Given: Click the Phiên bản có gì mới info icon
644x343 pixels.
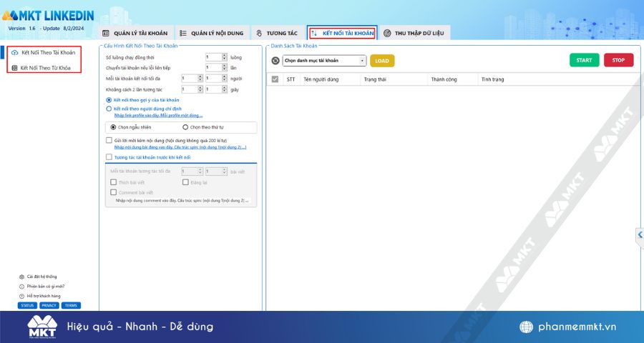Looking at the screenshot, I should (21, 287).
